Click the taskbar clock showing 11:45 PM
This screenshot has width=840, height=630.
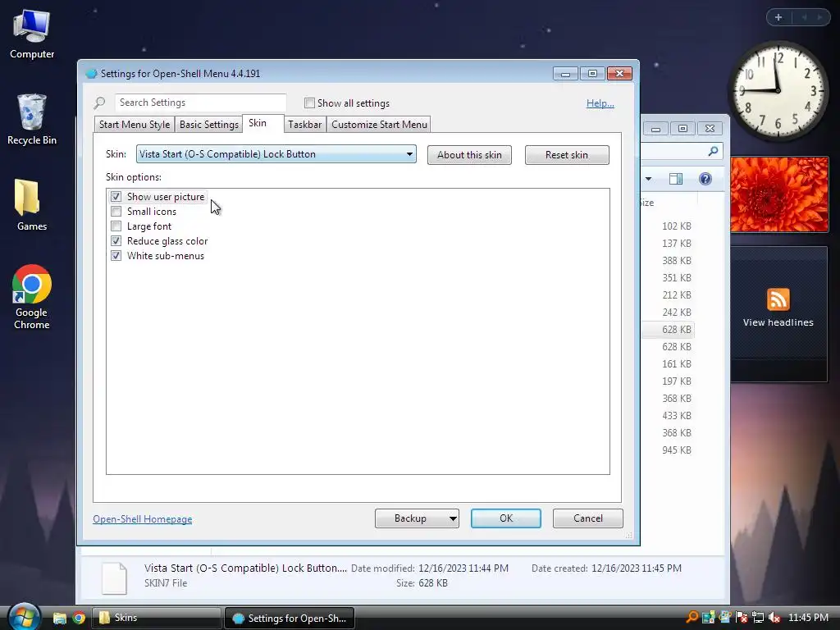pos(808,617)
